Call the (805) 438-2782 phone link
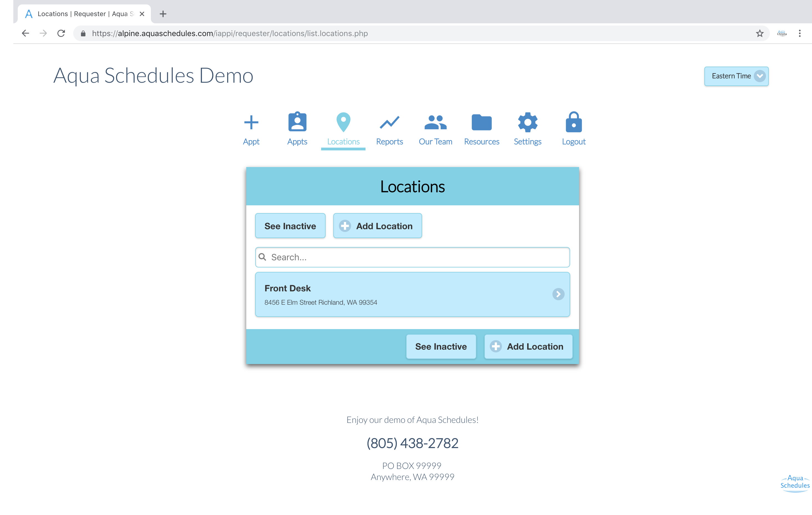Screen dimensions: 812x515 coord(412,443)
